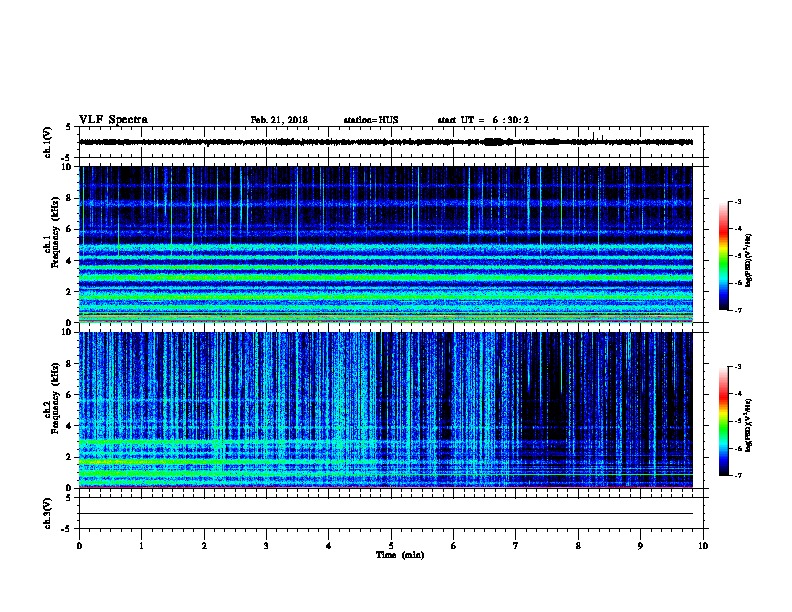Click time axis tick label 9
The image size is (792, 612).
pos(640,545)
